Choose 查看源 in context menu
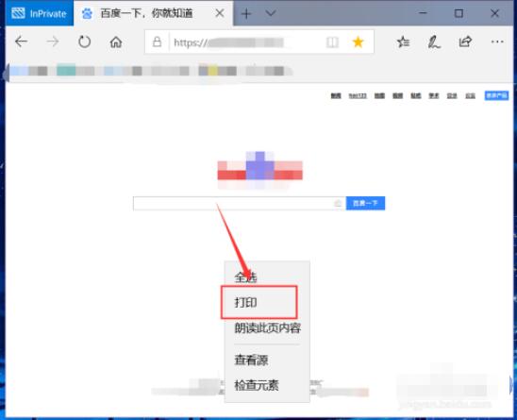This screenshot has height=420, width=517. pyautogui.click(x=267, y=360)
